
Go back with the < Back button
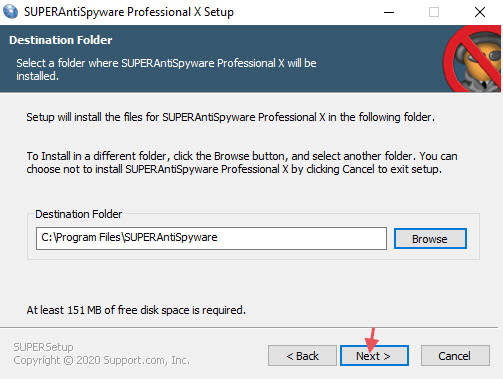pyautogui.click(x=302, y=356)
